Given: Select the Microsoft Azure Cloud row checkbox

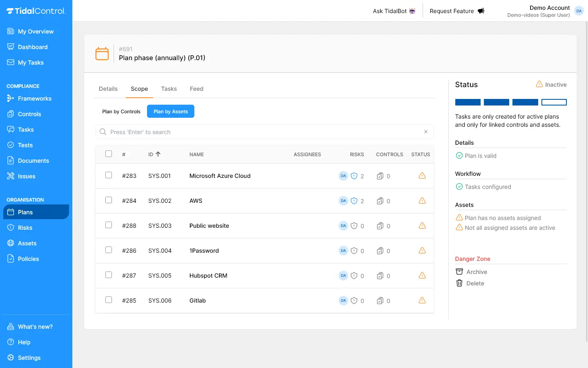Looking at the screenshot, I should coord(109,175).
